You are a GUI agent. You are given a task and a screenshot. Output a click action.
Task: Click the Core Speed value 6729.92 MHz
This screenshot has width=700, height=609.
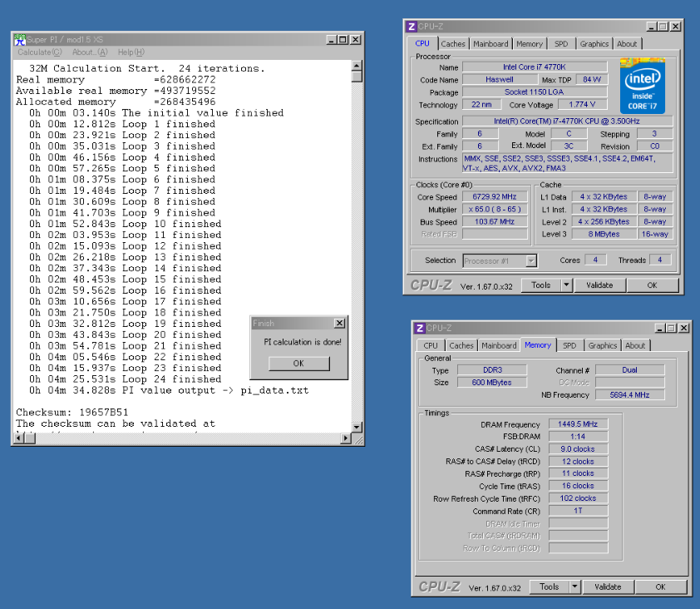point(495,196)
